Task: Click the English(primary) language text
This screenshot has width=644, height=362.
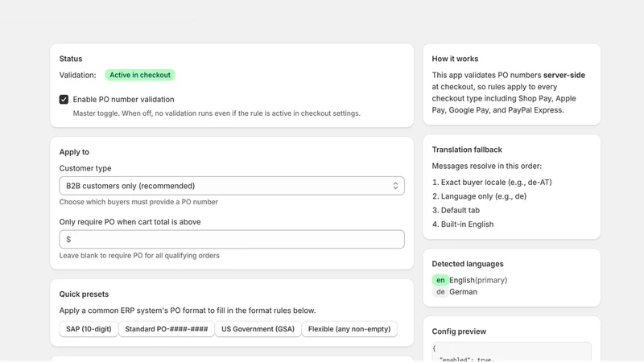Action: click(478, 280)
